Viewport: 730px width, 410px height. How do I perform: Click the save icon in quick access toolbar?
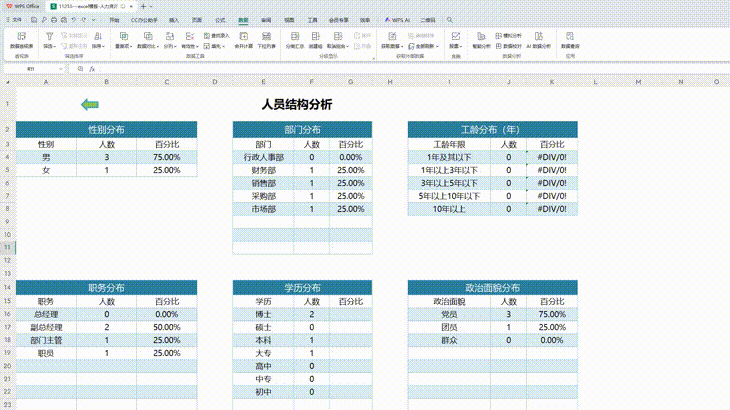(34, 20)
